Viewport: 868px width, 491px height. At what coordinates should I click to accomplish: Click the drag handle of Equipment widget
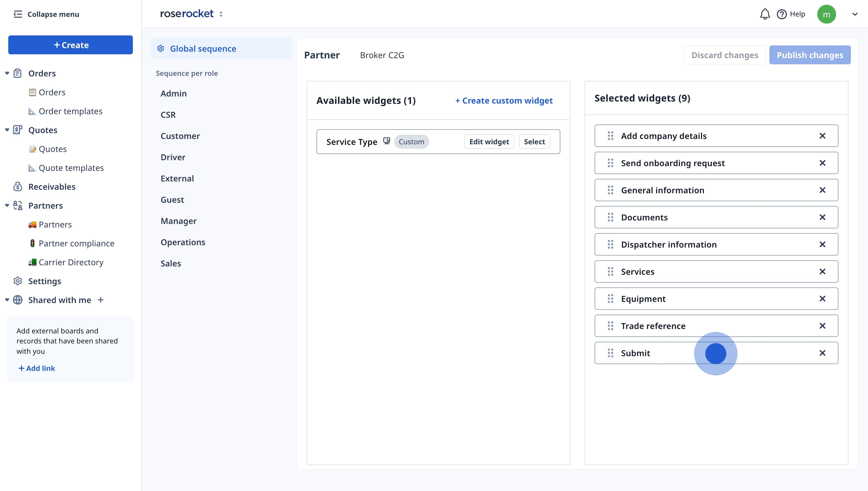[610, 299]
